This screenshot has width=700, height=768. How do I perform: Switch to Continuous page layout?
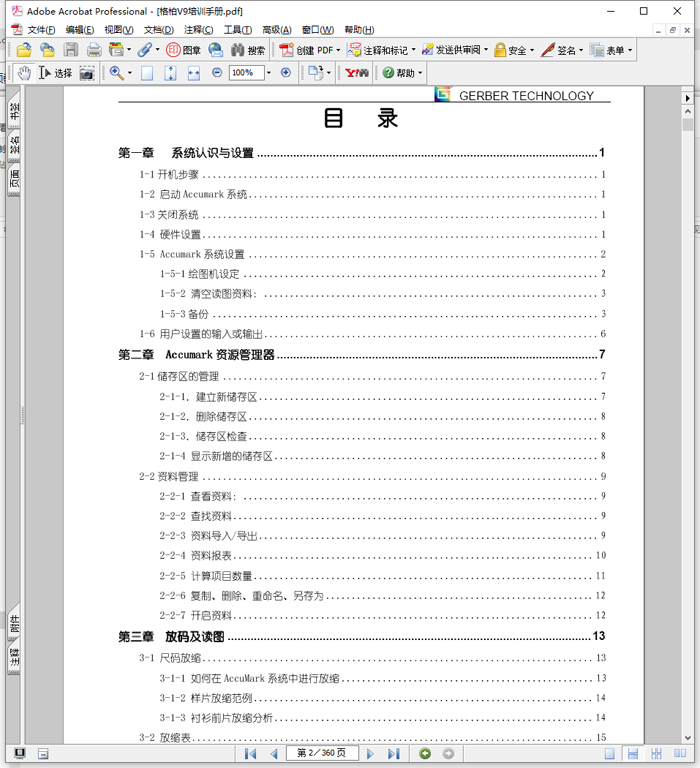point(633,753)
